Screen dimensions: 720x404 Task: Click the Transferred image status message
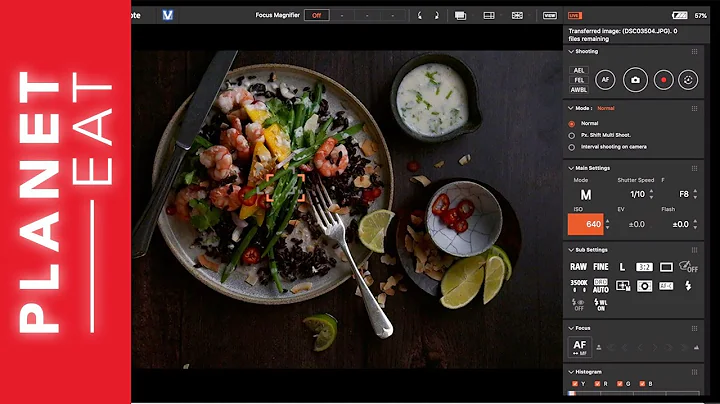pyautogui.click(x=623, y=35)
